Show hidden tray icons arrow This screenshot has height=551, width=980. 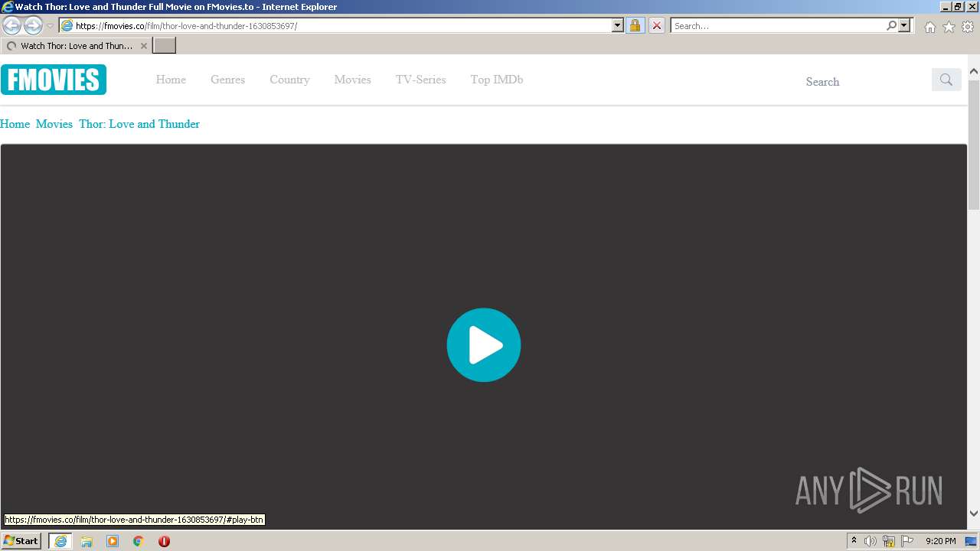click(854, 541)
